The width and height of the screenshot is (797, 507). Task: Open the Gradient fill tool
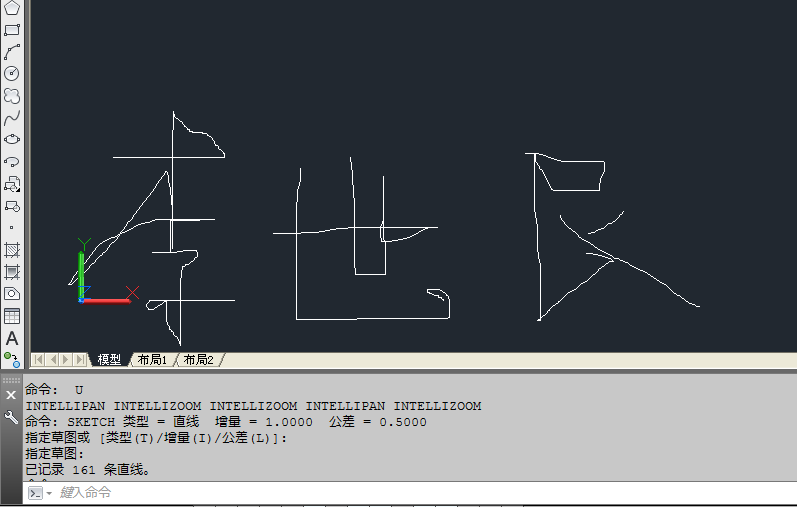pos(12,272)
